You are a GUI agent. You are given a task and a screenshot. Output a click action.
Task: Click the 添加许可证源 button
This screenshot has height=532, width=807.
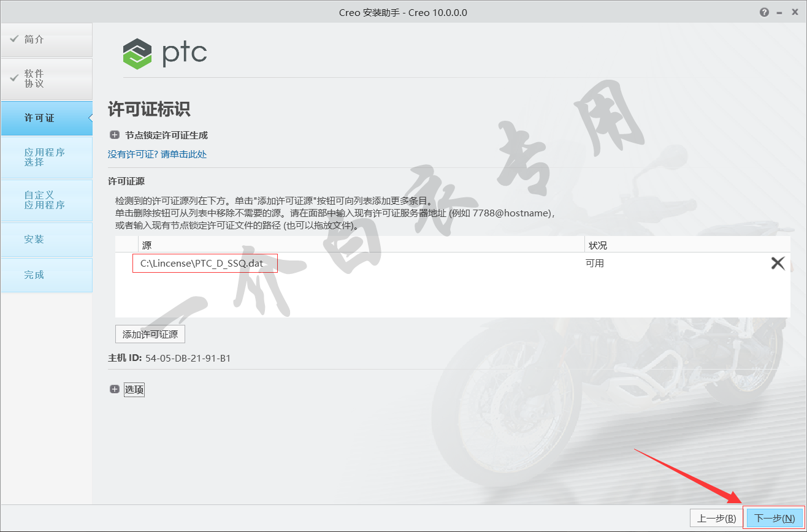[150, 335]
